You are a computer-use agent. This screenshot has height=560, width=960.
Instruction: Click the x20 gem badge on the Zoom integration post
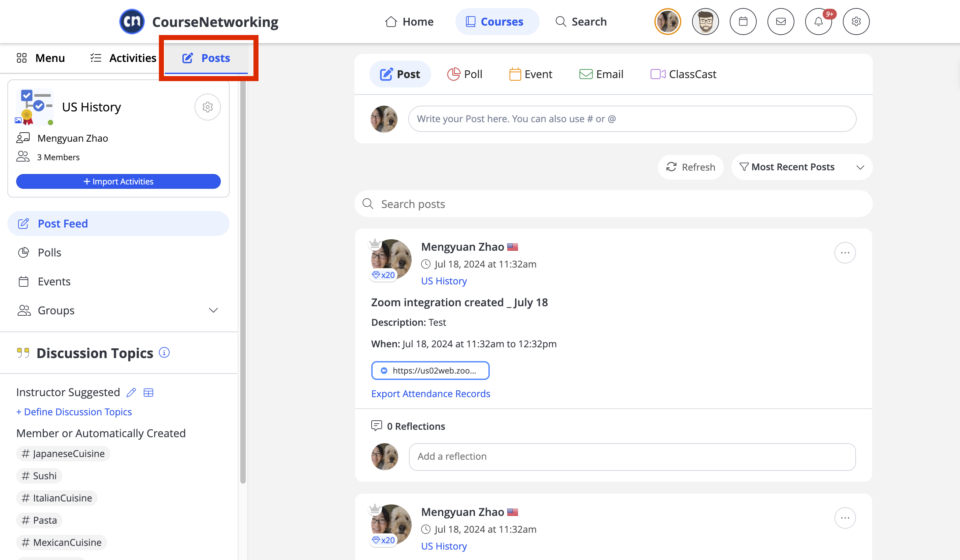(x=383, y=275)
